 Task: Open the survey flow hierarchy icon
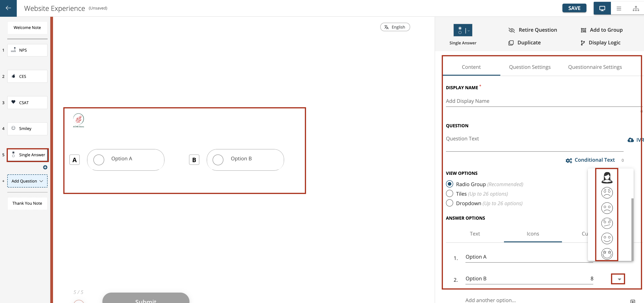(x=636, y=9)
